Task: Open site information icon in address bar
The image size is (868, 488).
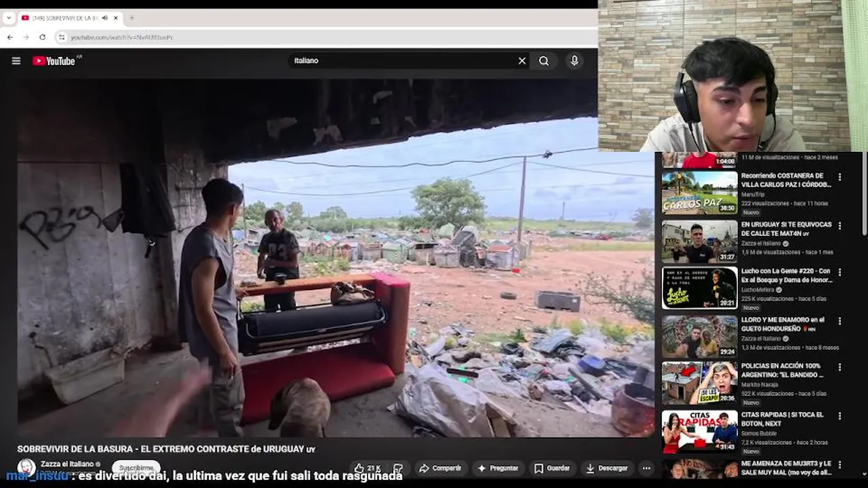Action: click(x=62, y=37)
